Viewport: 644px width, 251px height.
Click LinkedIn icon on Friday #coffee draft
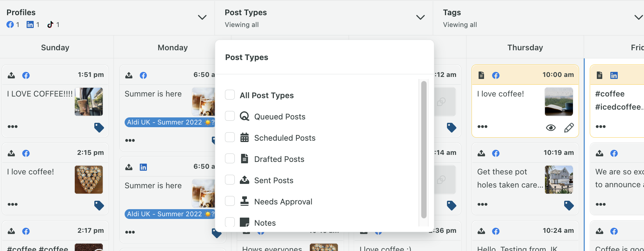614,75
